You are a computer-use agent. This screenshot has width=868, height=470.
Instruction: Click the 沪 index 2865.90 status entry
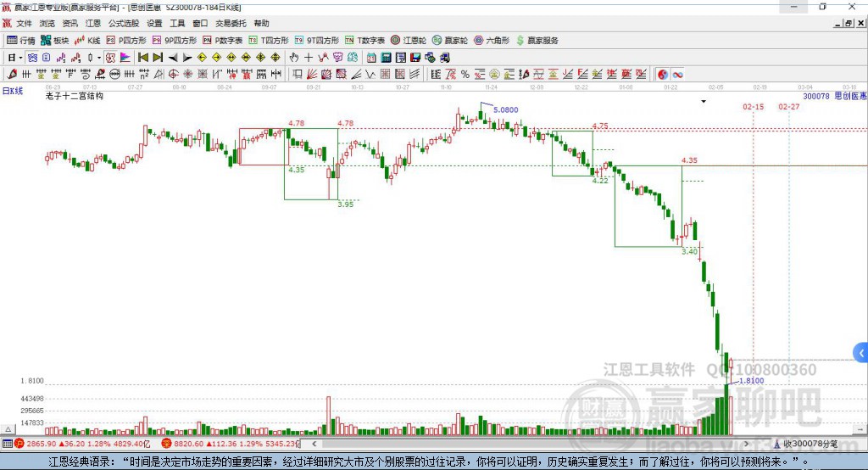click(x=82, y=444)
